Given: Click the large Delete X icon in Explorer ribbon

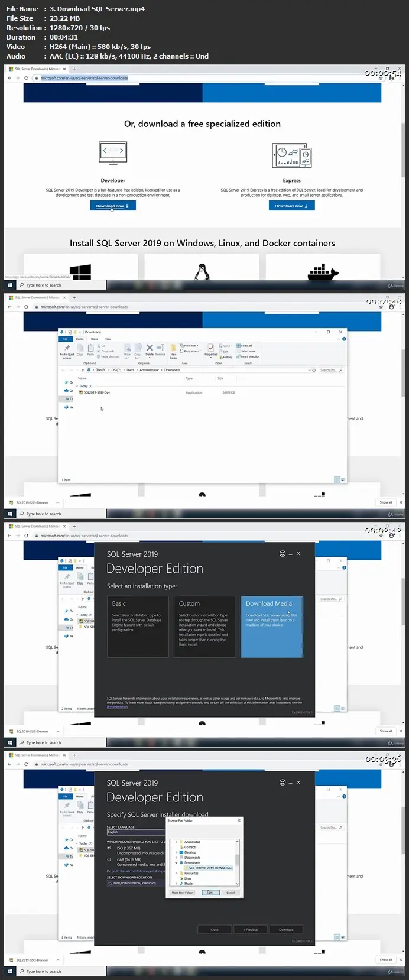Looking at the screenshot, I should pyautogui.click(x=150, y=348).
